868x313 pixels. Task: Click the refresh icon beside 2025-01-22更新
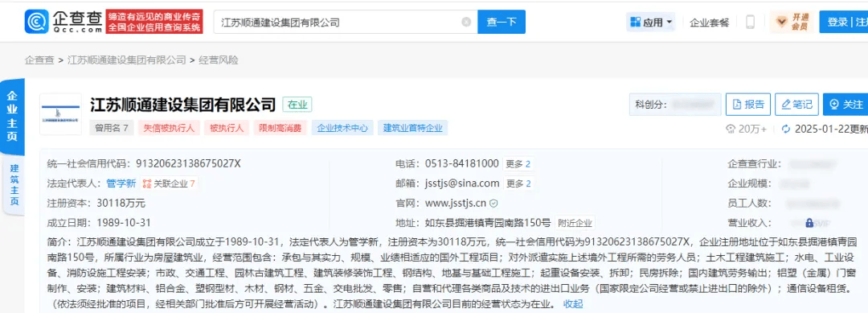point(785,129)
